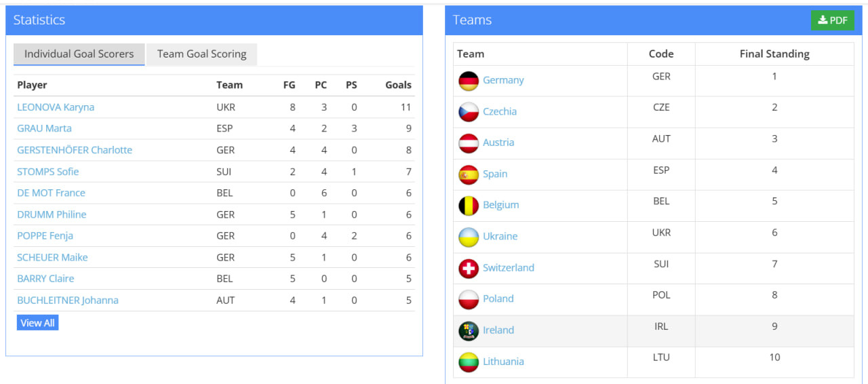This screenshot has width=868, height=384.
Task: Click the Poland flag icon
Action: [469, 299]
